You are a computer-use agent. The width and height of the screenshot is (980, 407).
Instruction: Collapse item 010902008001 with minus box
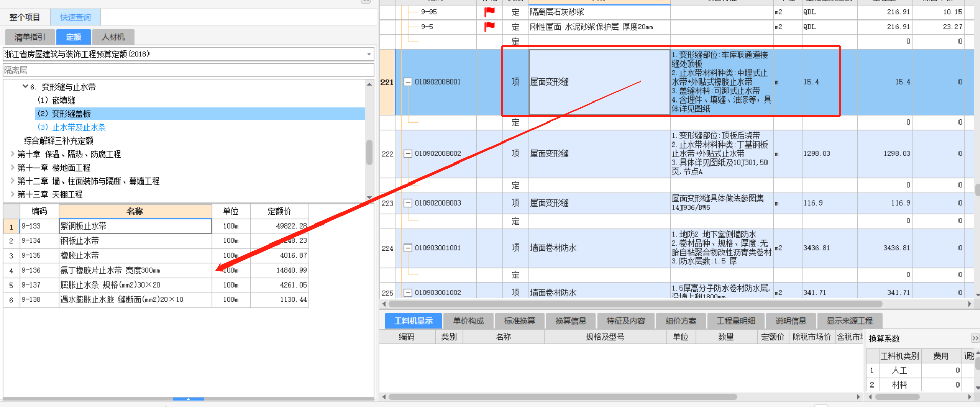coord(408,82)
